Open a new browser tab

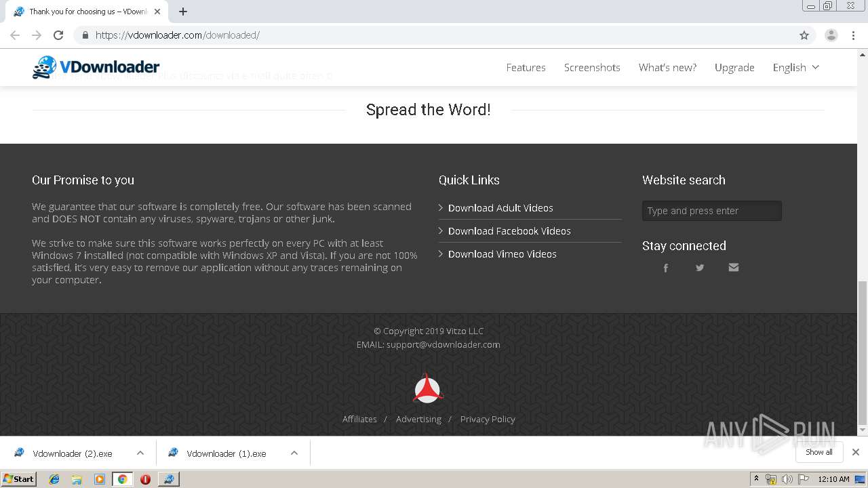pyautogui.click(x=183, y=12)
